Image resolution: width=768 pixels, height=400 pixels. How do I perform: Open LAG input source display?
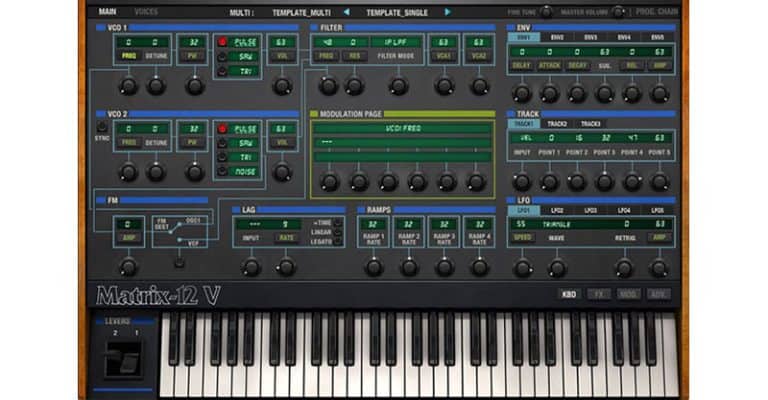click(254, 224)
